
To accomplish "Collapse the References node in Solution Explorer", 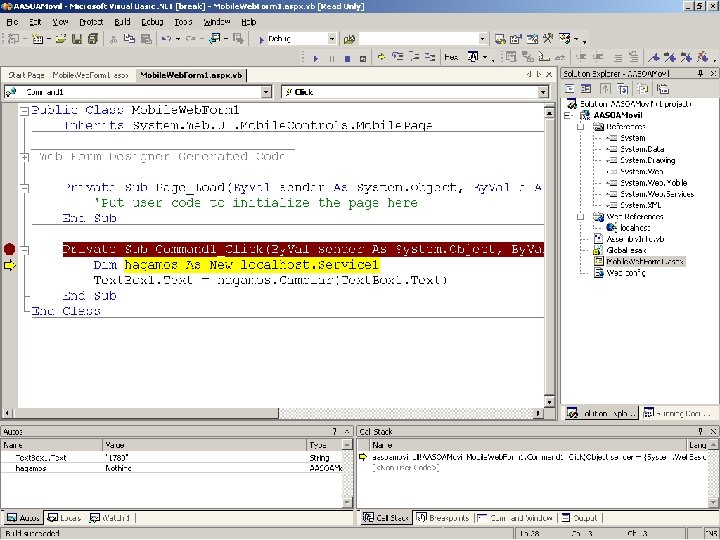I will tap(581, 127).
